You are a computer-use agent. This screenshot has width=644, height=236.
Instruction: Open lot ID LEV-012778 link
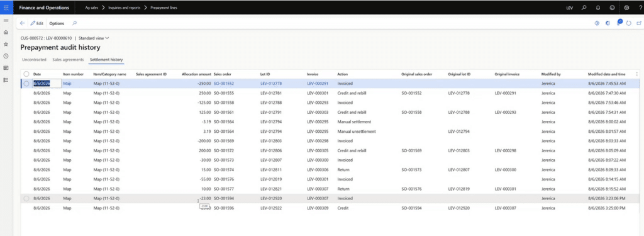pyautogui.click(x=271, y=84)
